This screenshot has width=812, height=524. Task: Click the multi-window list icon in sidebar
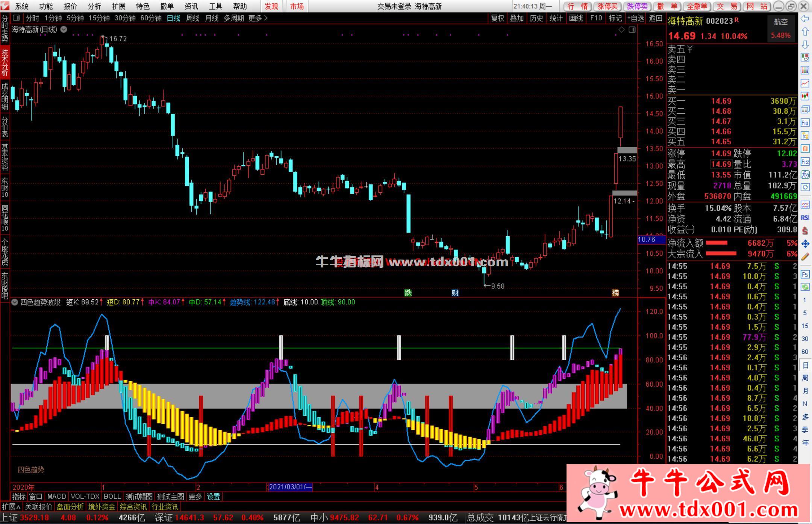tap(805, 109)
